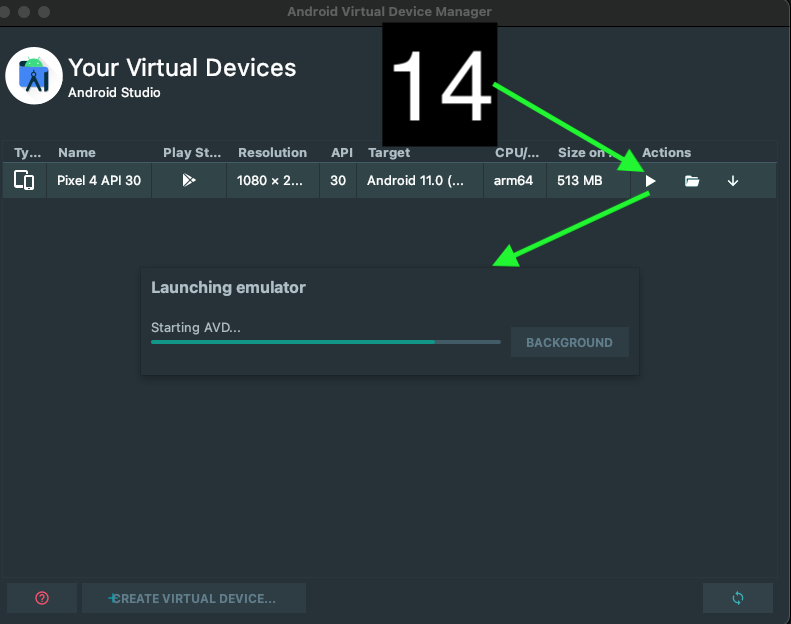Click the 513 MB size cell
791x624 pixels.
(x=580, y=181)
